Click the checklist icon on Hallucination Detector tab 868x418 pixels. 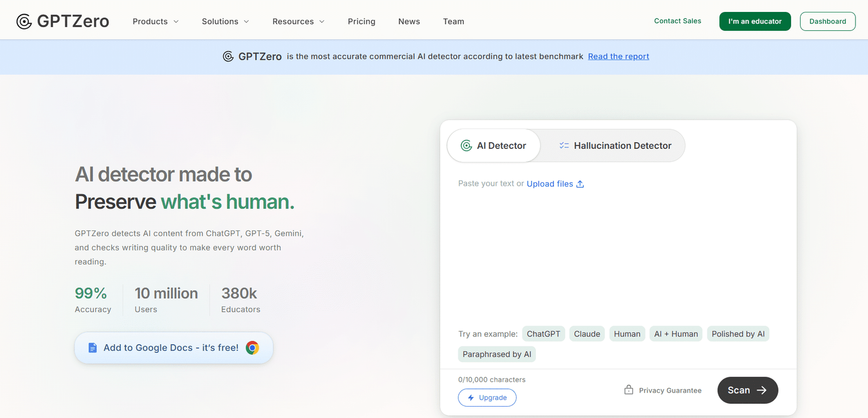click(x=564, y=145)
